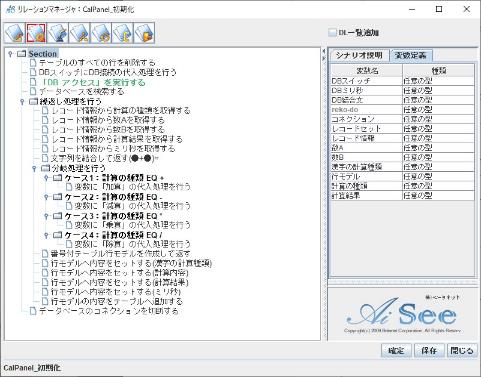481x377 pixels.
Task: Click the toolbar icon with blue stamp
Action: pos(58,33)
